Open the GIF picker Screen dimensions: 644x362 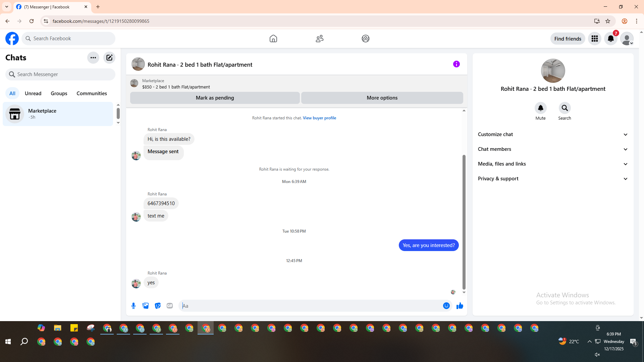pos(170,306)
